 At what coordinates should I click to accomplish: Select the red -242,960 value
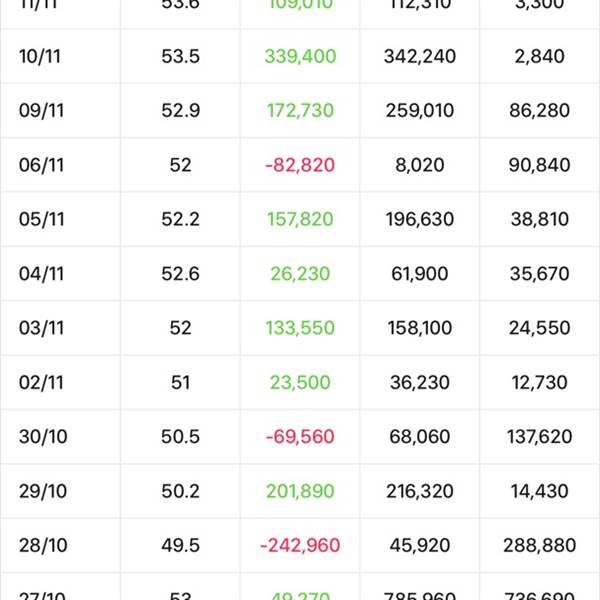300,545
